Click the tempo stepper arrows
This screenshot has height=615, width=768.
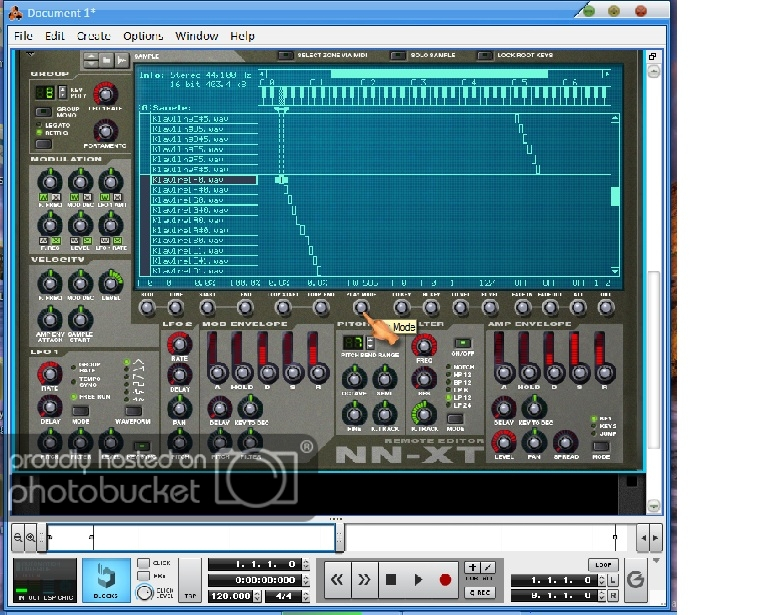coord(258,596)
